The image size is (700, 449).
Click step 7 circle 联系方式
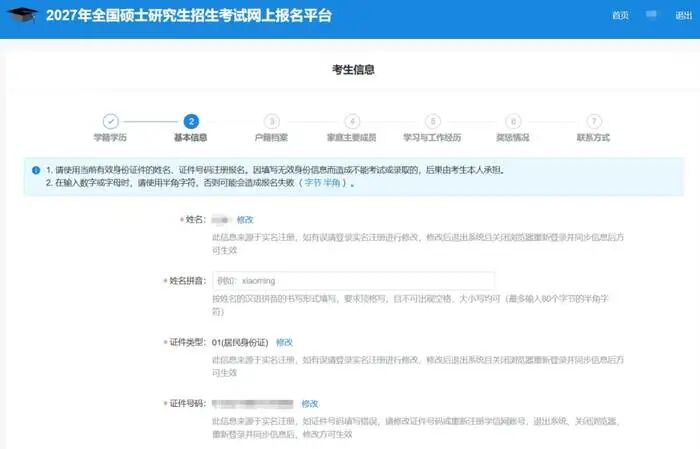tap(593, 121)
